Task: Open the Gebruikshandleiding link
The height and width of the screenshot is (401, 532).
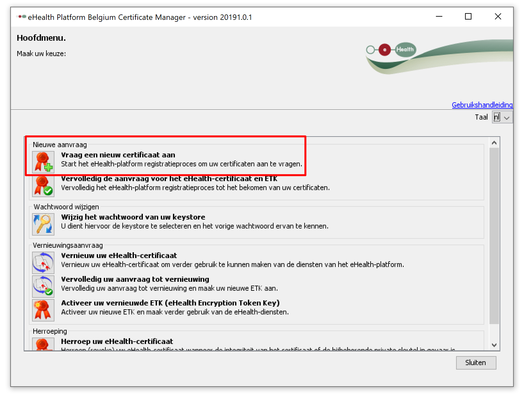Action: (x=482, y=105)
